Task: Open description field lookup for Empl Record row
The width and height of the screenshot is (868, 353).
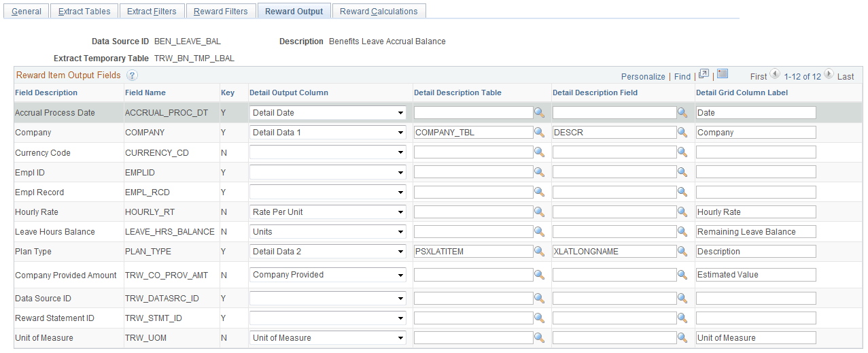Action: (x=682, y=192)
